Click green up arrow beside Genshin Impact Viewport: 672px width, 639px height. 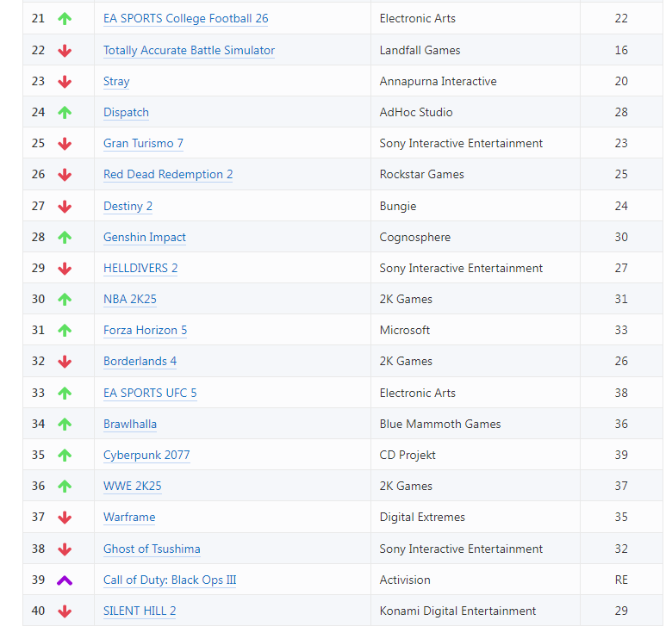pyautogui.click(x=65, y=237)
